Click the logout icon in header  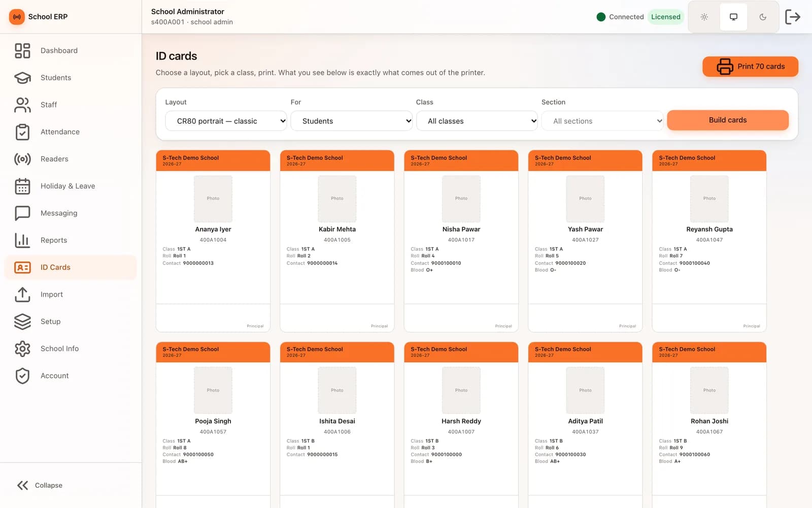[x=792, y=17]
